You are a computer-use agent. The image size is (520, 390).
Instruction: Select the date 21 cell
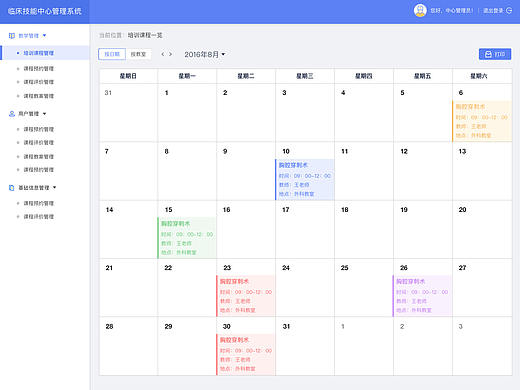(128, 288)
